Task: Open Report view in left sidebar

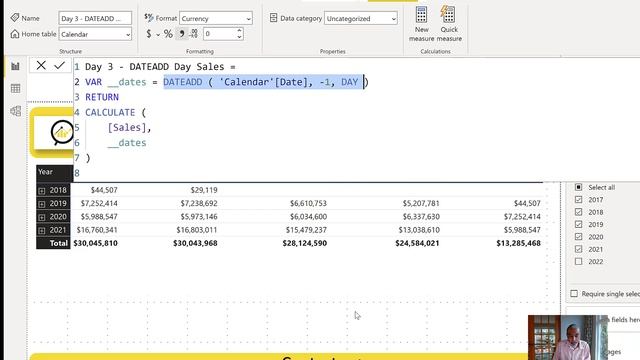Action: tap(16, 66)
